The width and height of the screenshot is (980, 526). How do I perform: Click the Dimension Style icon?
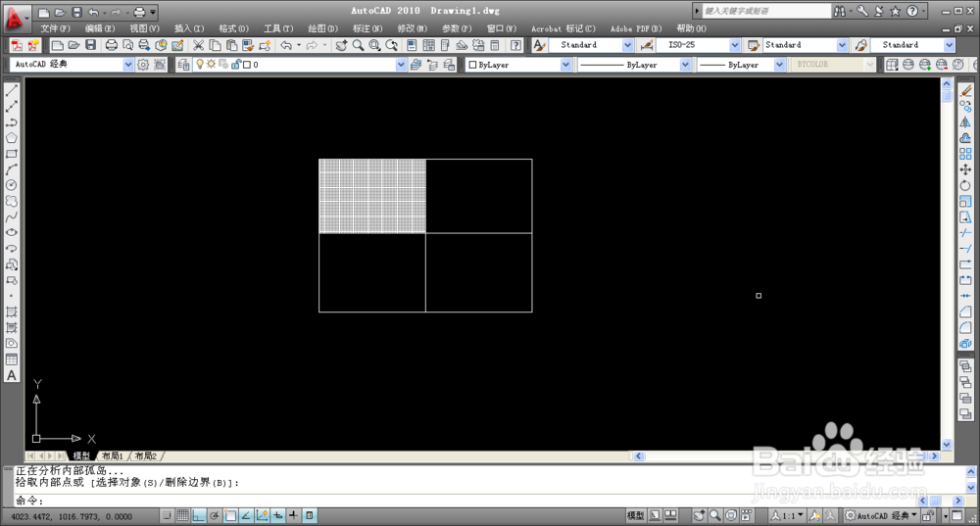[x=647, y=45]
